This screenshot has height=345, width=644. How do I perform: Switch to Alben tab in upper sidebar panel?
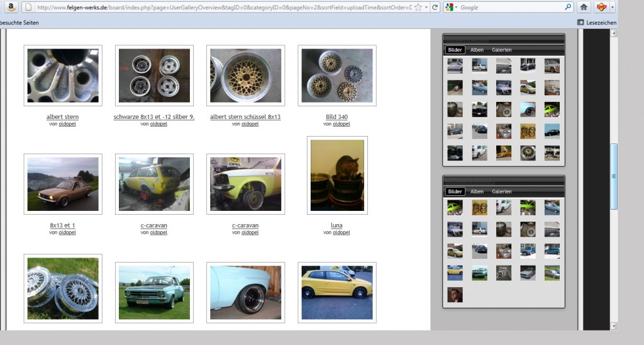point(477,50)
